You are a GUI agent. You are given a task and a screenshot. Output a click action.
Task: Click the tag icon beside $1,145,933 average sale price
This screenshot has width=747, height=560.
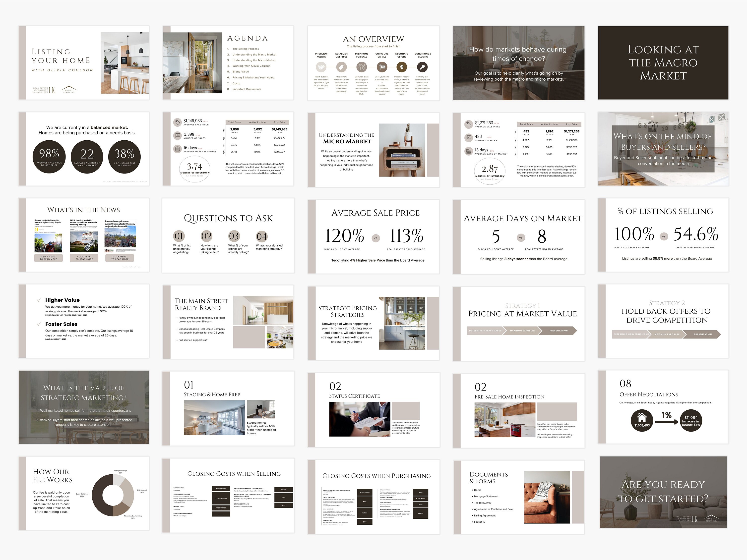[x=177, y=122]
